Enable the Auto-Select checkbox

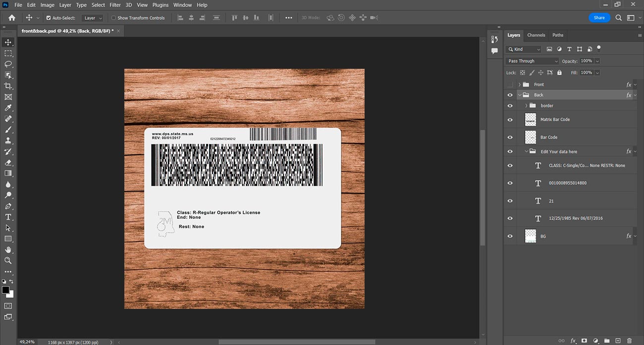tap(49, 18)
